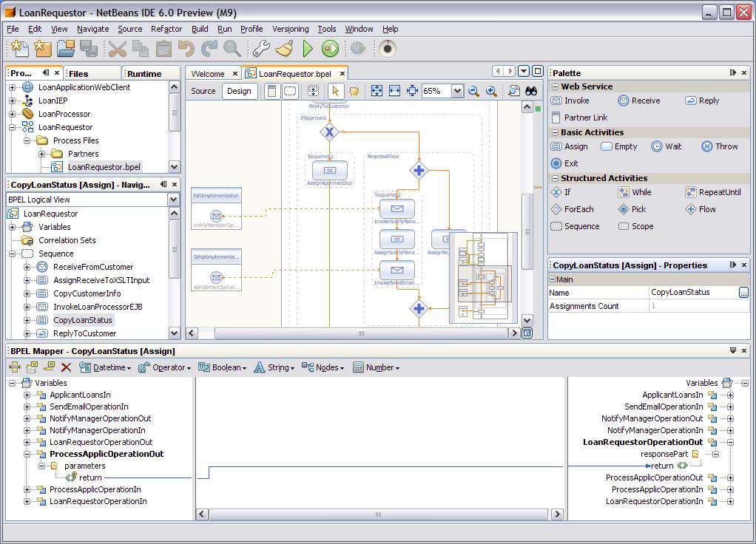Screen dimensions: 756x544
Task: Click the zoom out magnifier icon
Action: pyautogui.click(x=474, y=91)
